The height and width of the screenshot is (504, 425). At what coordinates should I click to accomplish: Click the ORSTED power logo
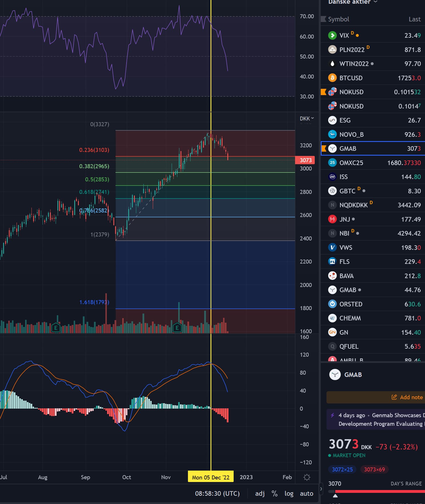(332, 304)
